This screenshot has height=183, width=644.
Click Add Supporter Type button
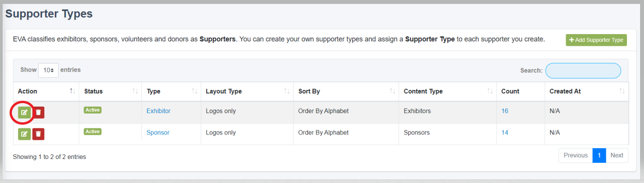pyautogui.click(x=596, y=40)
